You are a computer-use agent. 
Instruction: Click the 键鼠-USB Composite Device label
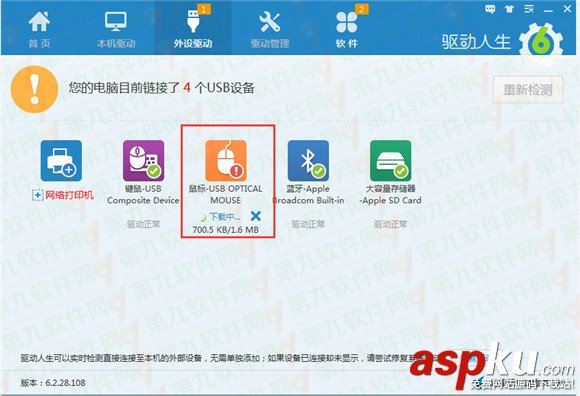(x=143, y=194)
